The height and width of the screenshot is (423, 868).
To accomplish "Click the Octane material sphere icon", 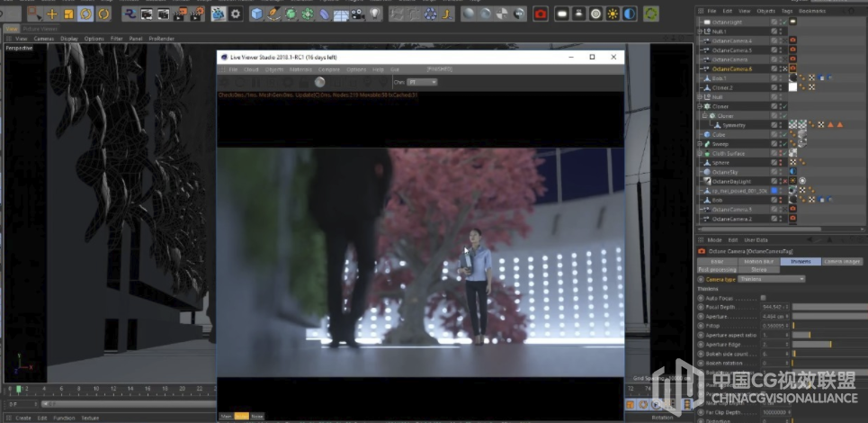I will (469, 13).
